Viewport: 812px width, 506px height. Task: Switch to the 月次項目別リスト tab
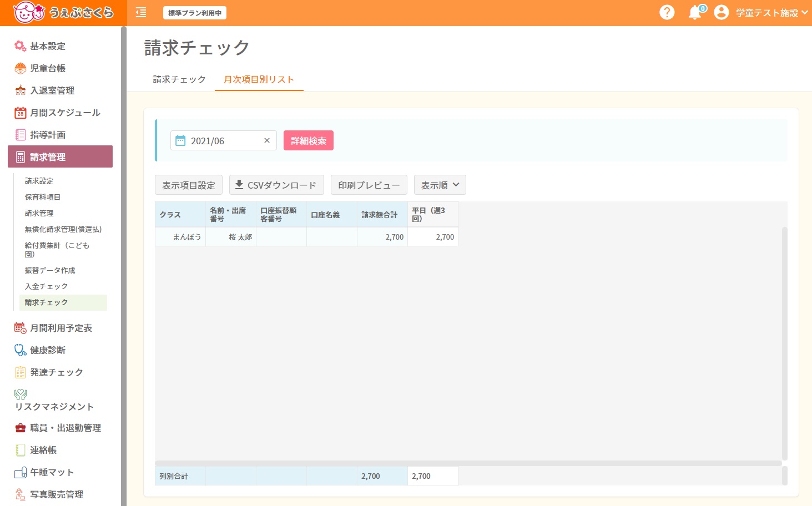pos(259,79)
